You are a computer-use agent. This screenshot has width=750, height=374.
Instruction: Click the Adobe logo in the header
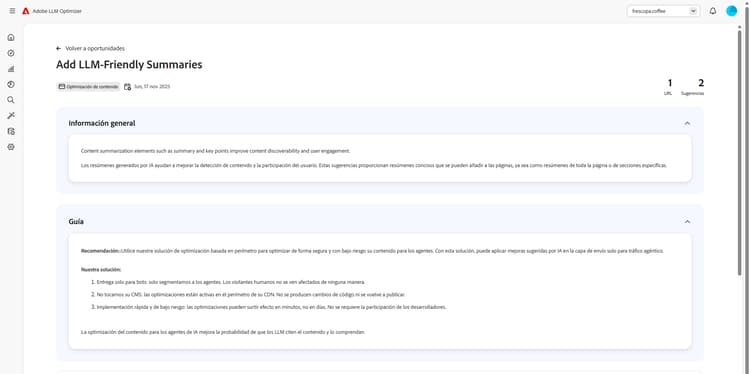click(x=26, y=11)
